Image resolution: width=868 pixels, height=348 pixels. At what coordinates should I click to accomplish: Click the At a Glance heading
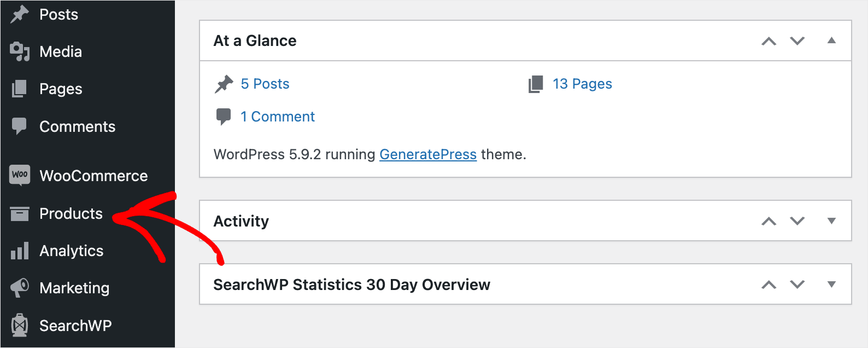[255, 40]
